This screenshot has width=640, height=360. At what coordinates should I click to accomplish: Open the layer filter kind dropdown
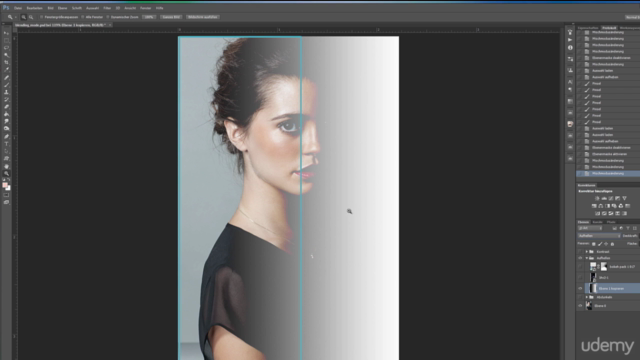tap(590, 228)
